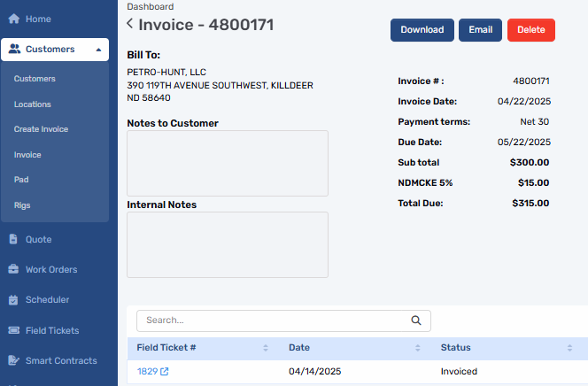Delete the invoice
This screenshot has width=588, height=386.
(531, 30)
